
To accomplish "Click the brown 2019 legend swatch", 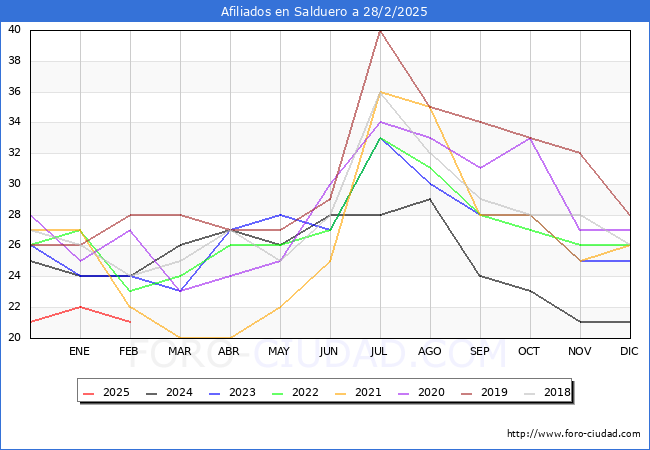I will tap(466, 393).
